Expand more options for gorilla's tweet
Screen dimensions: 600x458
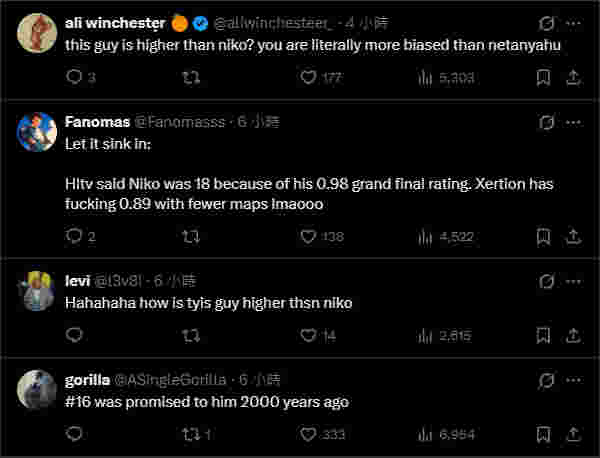[x=573, y=380]
